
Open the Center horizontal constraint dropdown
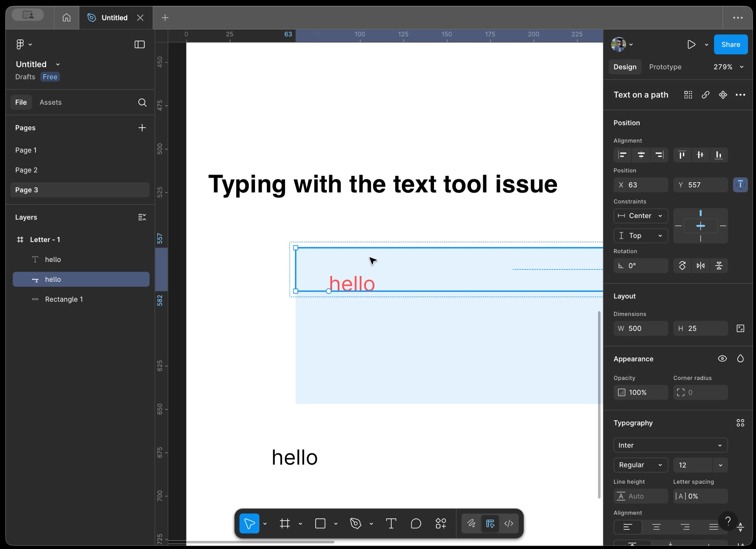[640, 216]
